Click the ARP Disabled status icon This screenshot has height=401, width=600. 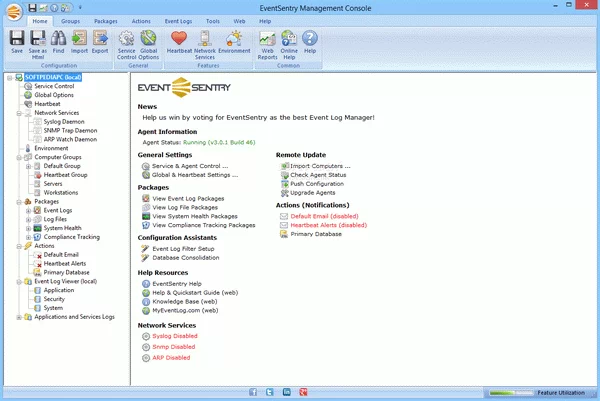click(146, 358)
